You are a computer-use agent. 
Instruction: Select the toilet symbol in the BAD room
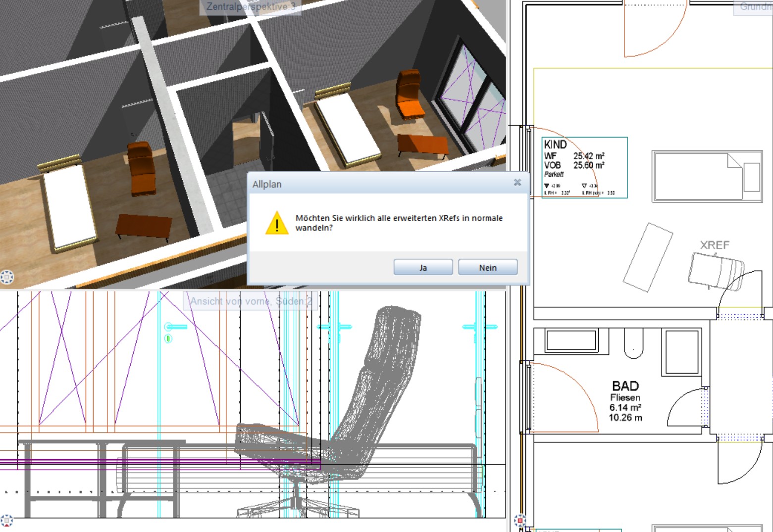(x=633, y=342)
